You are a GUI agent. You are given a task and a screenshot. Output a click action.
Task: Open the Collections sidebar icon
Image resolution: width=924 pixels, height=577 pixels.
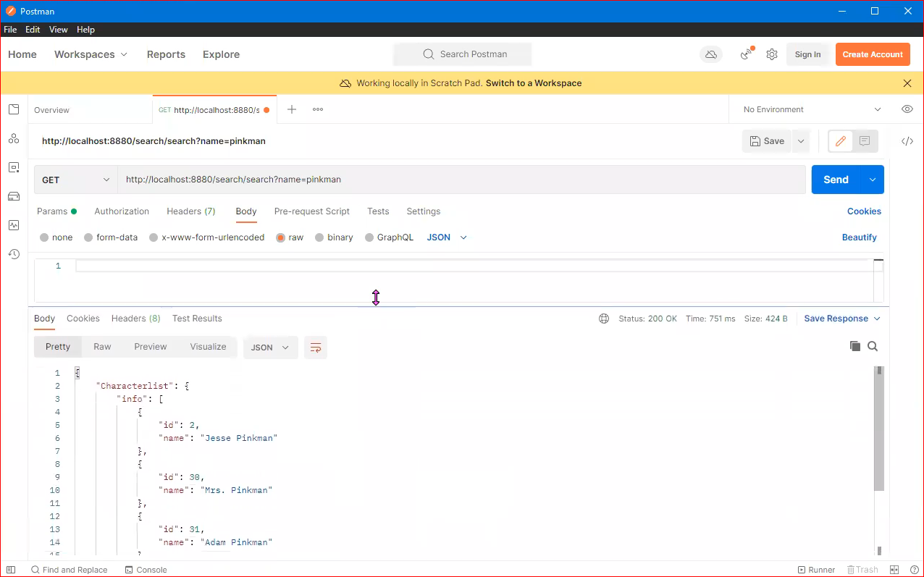coord(13,109)
